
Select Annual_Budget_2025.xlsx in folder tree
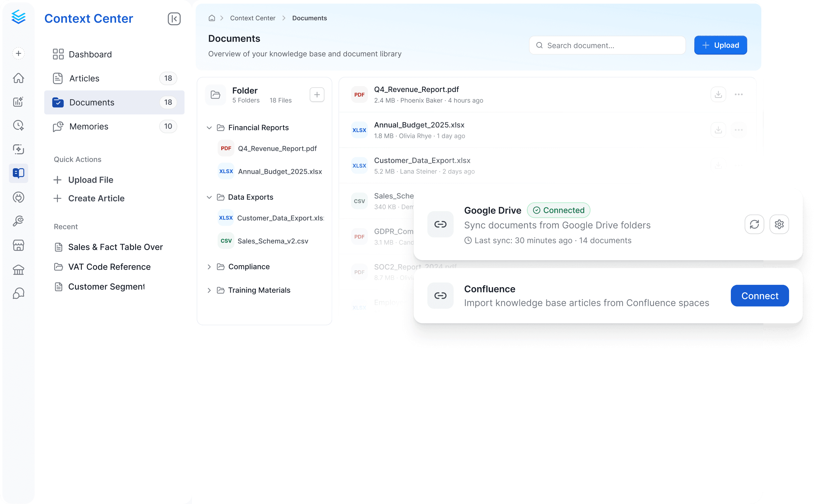coord(270,171)
